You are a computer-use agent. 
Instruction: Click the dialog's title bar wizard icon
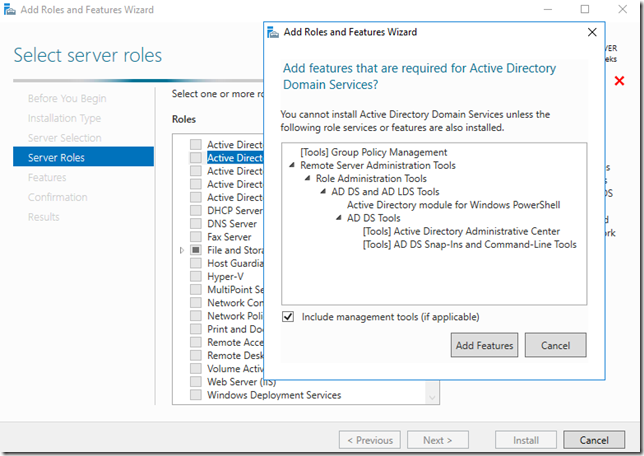(x=273, y=32)
